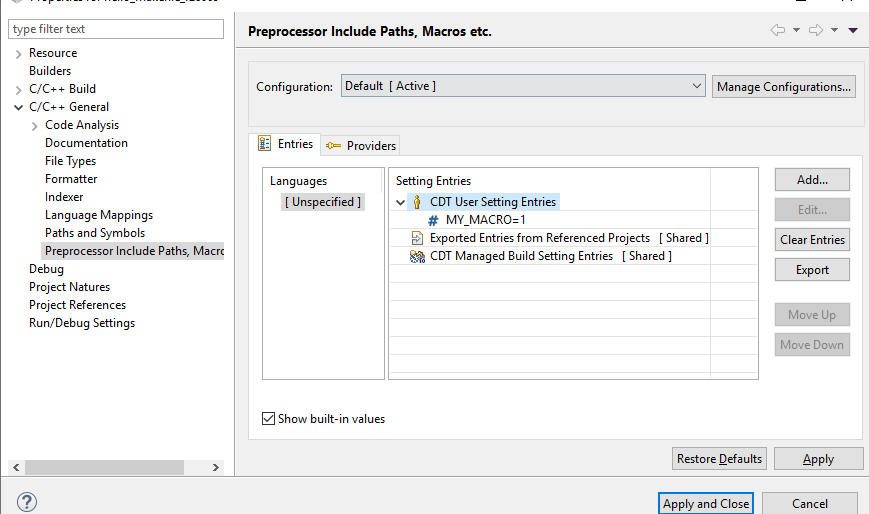Click the Manage Configurations button
869x514 pixels.
[x=784, y=87]
